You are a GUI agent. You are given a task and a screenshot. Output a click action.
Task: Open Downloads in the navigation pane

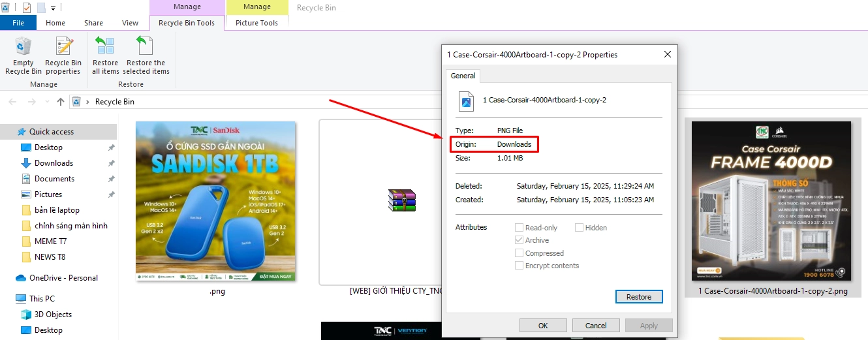54,163
